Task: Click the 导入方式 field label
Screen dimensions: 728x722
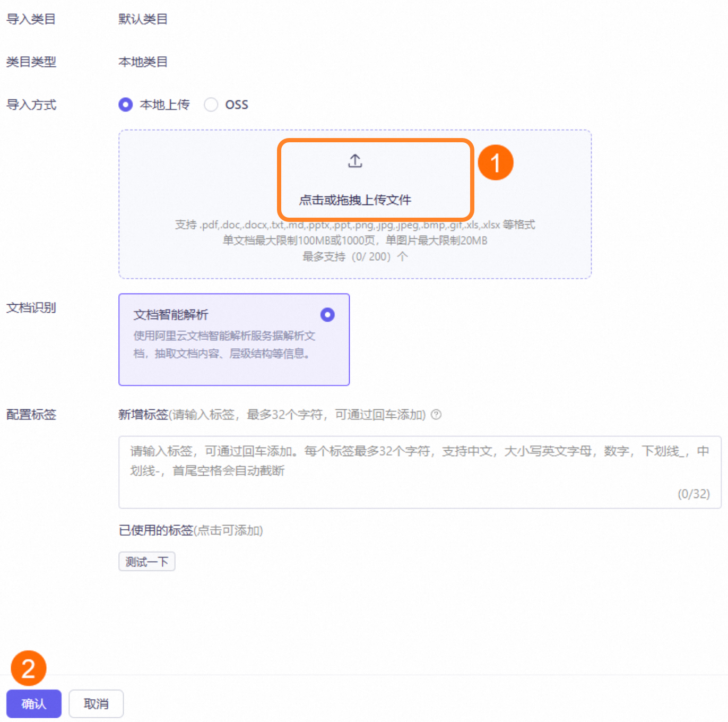Action: coord(31,105)
